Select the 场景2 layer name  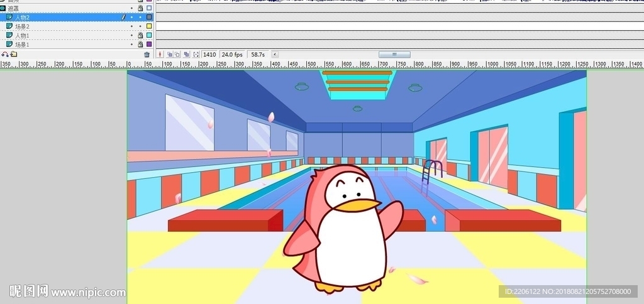coord(22,26)
